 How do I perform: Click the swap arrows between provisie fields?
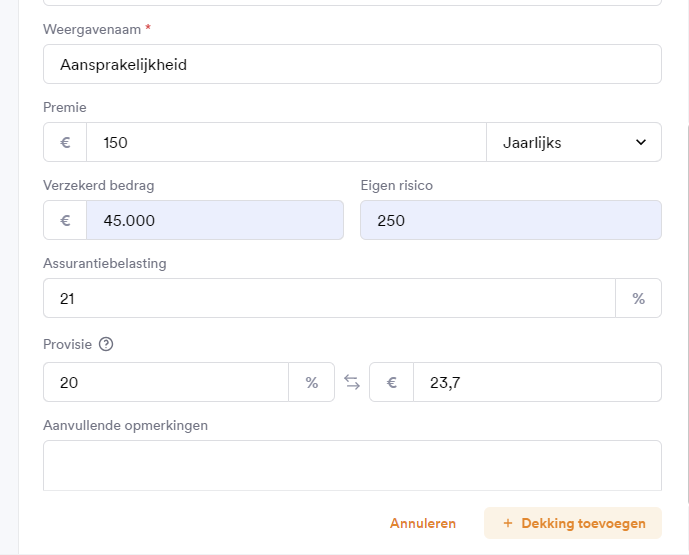pos(352,382)
